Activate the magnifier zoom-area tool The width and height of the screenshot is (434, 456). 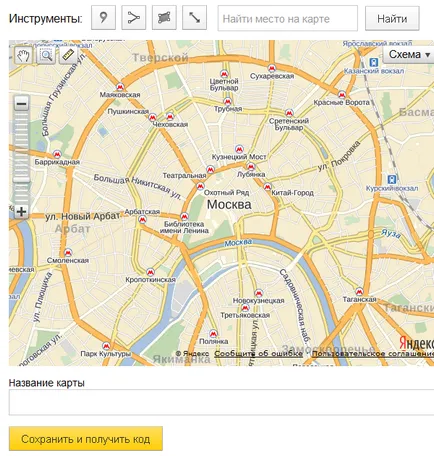[46, 55]
